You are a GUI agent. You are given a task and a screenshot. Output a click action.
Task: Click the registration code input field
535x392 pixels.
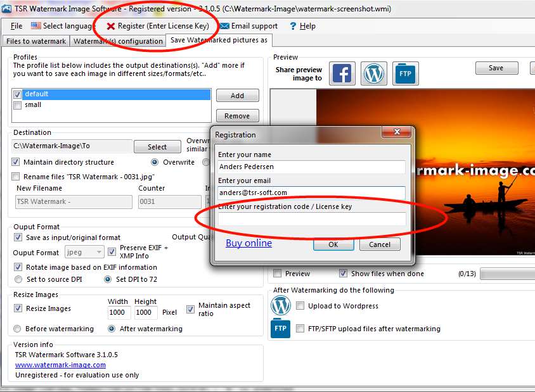pos(312,219)
